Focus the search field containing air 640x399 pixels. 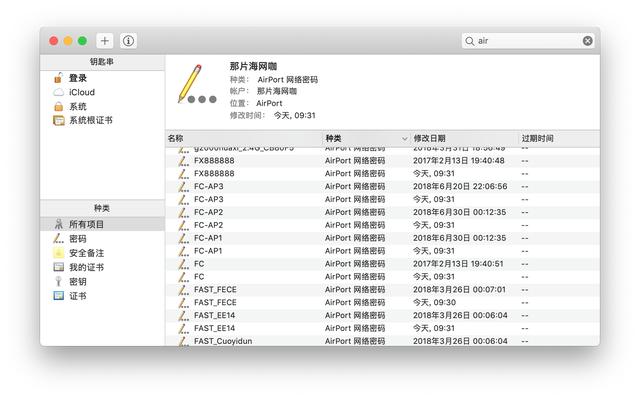click(x=527, y=41)
